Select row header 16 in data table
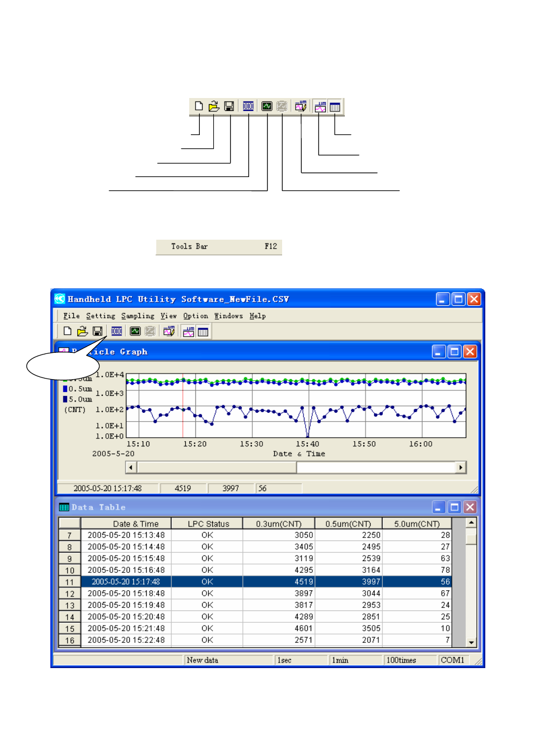 click(x=70, y=640)
